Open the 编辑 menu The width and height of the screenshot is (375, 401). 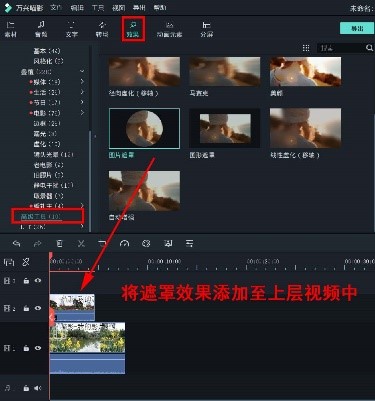[x=77, y=8]
